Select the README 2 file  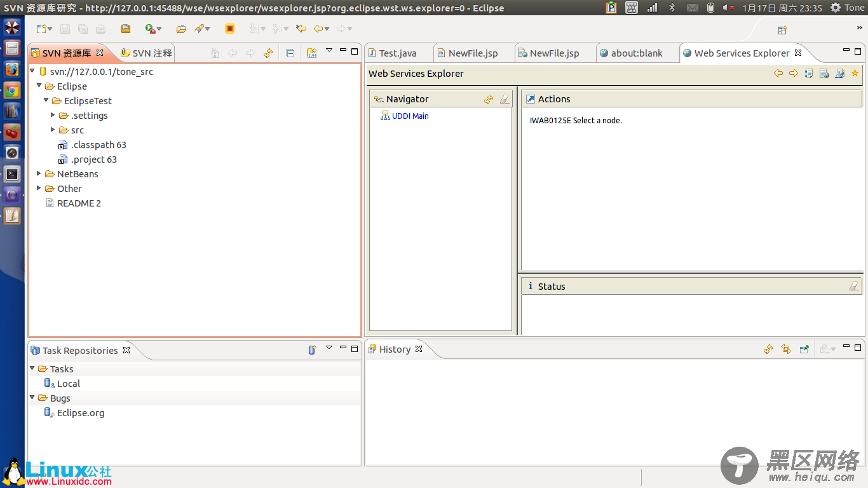coord(73,203)
